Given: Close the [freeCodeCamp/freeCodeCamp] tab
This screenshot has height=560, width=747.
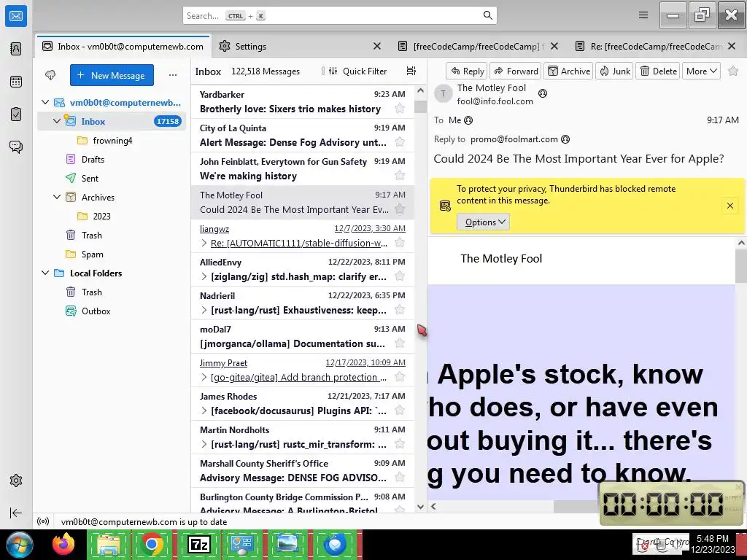Looking at the screenshot, I should (554, 46).
